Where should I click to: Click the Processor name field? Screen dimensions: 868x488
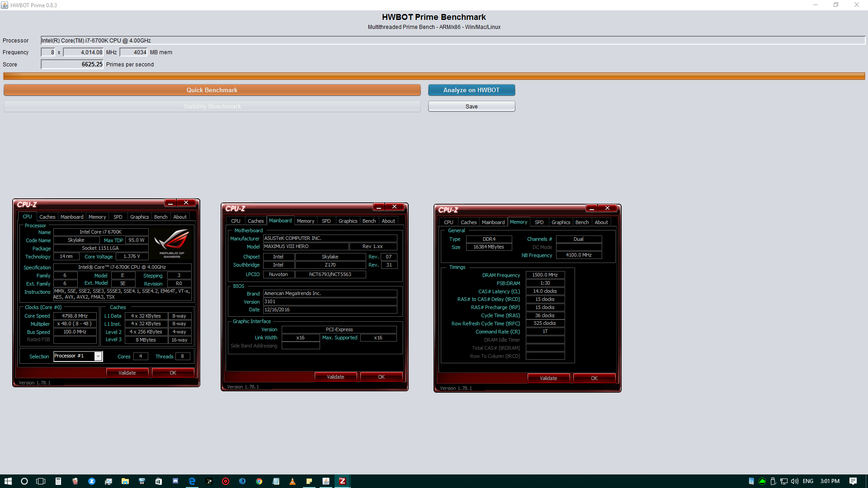pos(453,40)
